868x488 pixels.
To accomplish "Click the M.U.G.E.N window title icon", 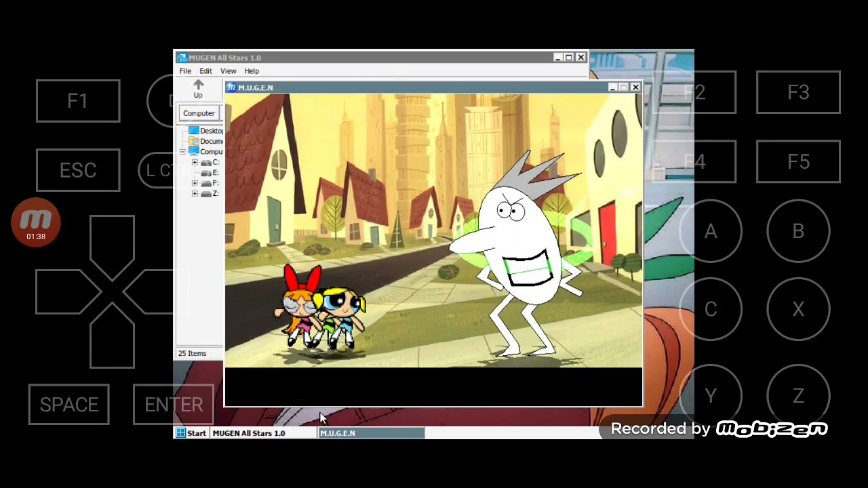I will 231,87.
